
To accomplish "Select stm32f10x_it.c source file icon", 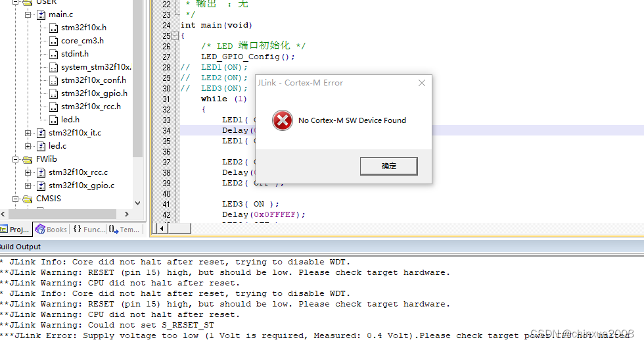I will [x=41, y=133].
